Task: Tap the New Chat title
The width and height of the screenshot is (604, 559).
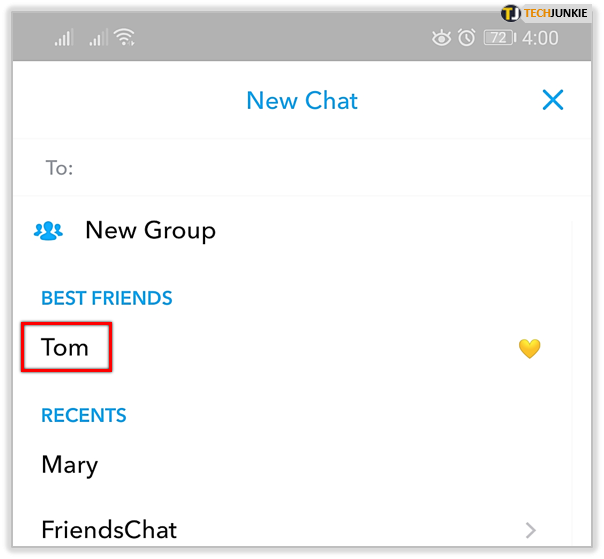Action: 302,100
